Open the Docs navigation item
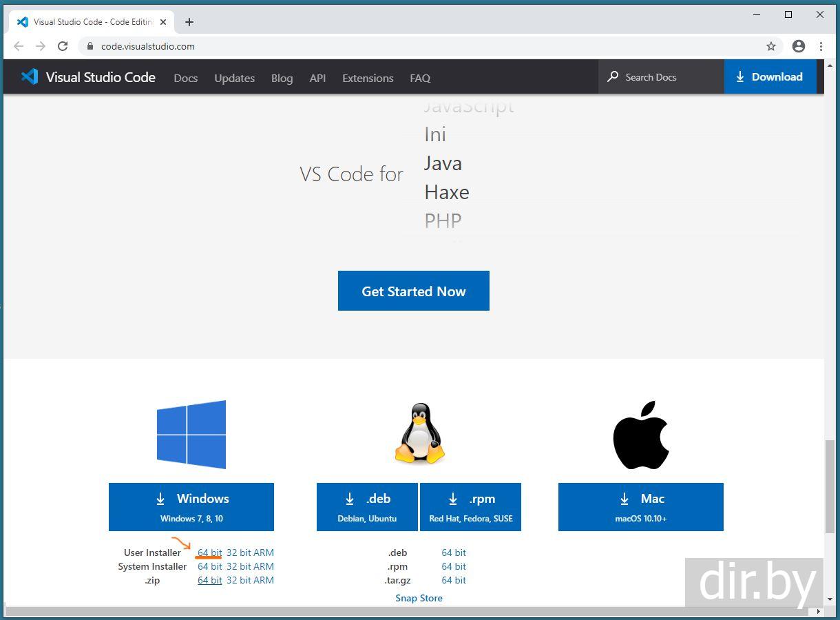 click(x=186, y=78)
